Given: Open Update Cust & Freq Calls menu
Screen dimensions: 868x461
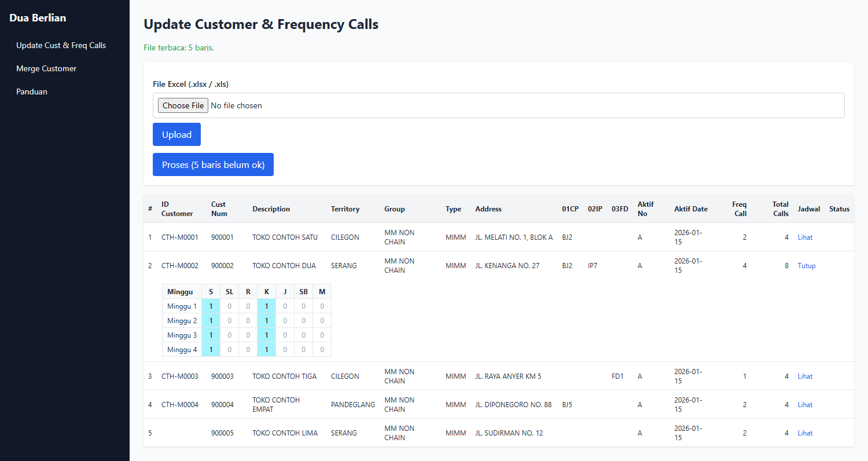Looking at the screenshot, I should 61,45.
